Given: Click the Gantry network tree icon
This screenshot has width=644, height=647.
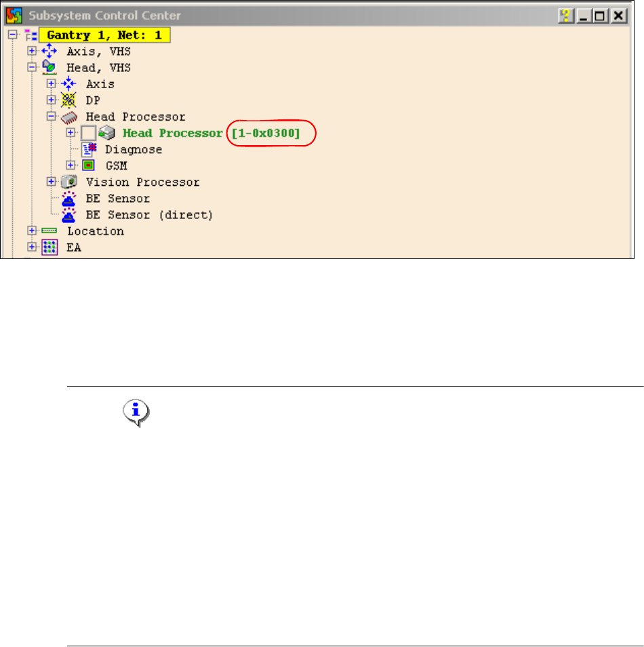Looking at the screenshot, I should coord(31,35).
